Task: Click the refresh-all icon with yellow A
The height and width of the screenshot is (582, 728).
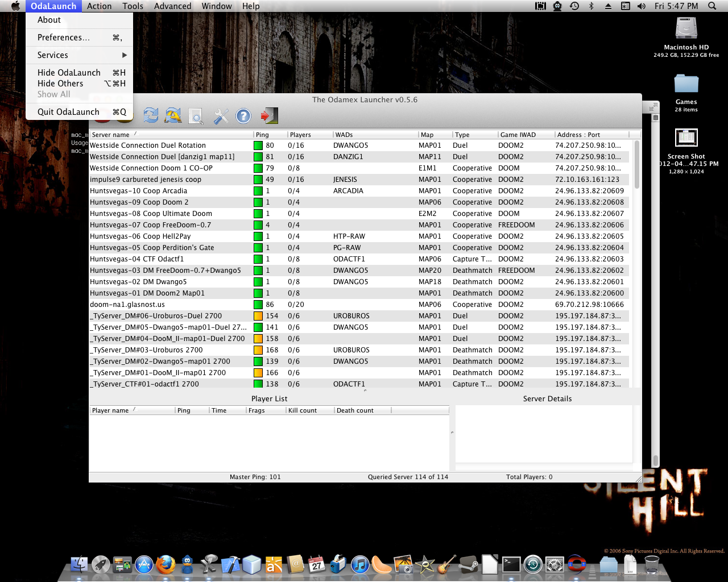Action: (x=173, y=115)
